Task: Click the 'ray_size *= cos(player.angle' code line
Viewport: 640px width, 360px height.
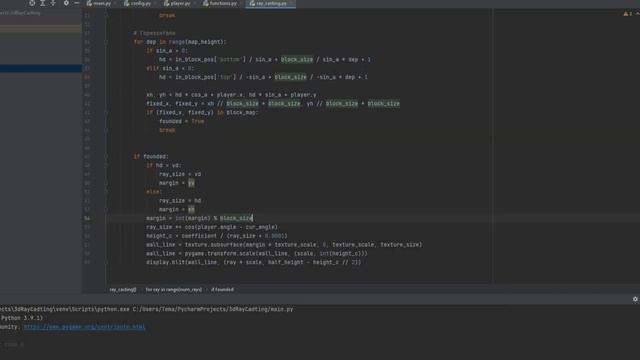Action: coord(212,227)
